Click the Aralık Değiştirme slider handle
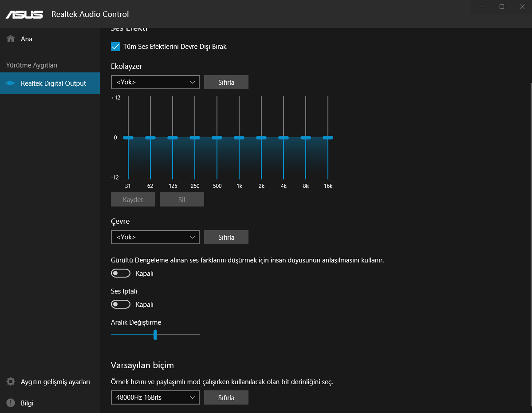532x413 pixels. click(x=155, y=334)
